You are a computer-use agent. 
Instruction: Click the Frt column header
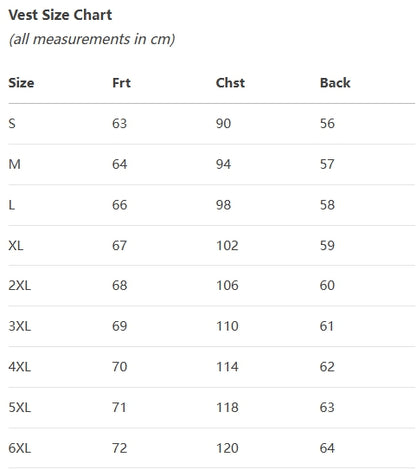tap(121, 83)
